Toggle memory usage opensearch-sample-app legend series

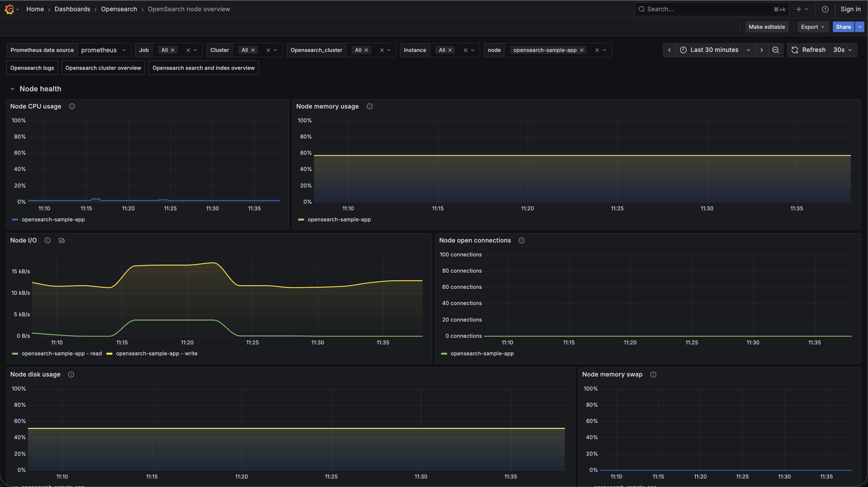coord(339,220)
